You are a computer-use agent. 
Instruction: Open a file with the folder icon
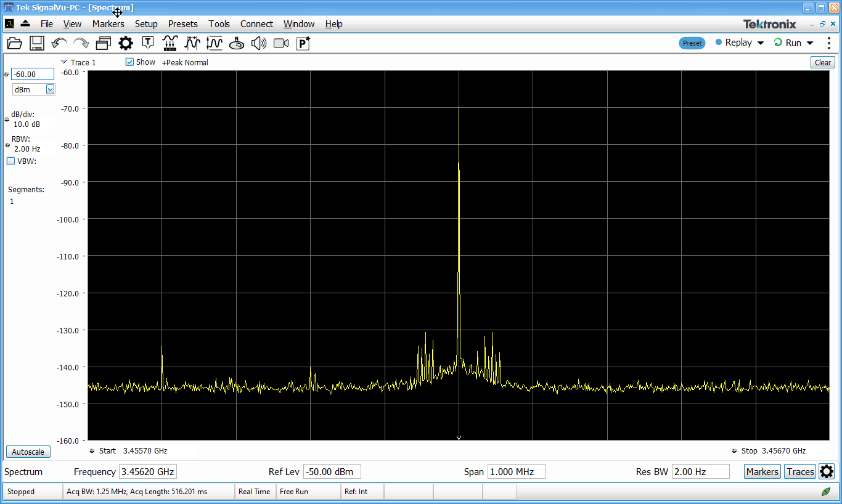14,43
